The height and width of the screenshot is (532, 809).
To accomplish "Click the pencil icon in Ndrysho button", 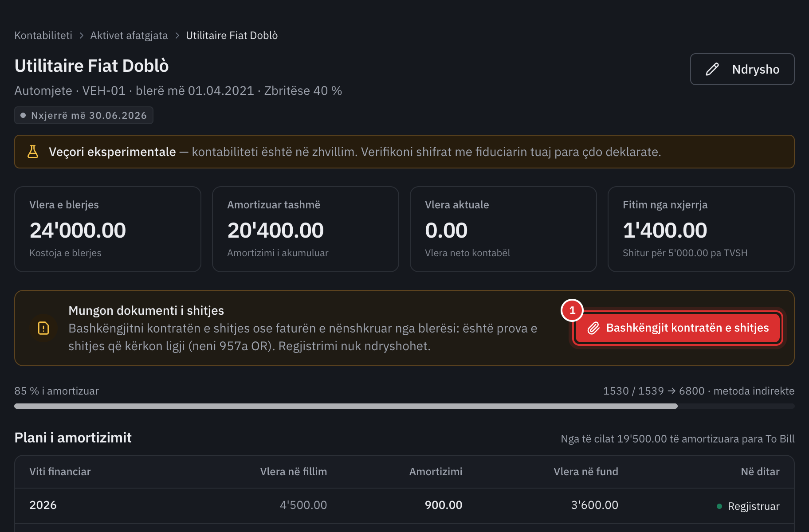I will pos(712,69).
